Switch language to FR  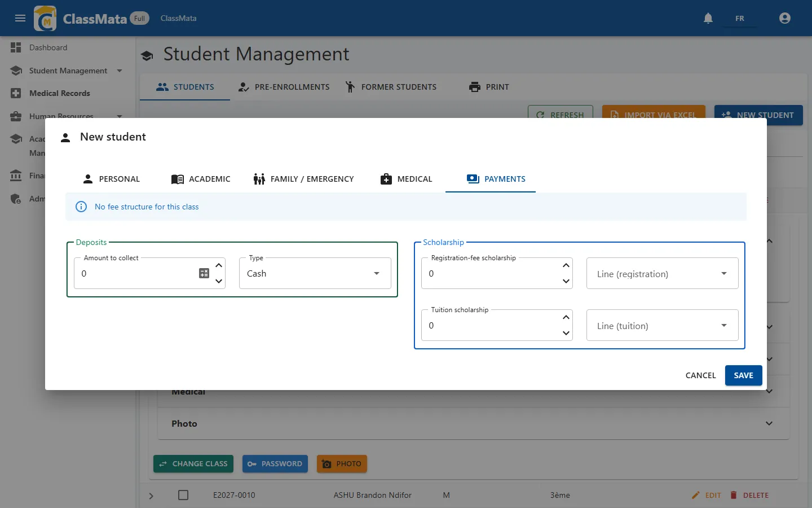(740, 18)
